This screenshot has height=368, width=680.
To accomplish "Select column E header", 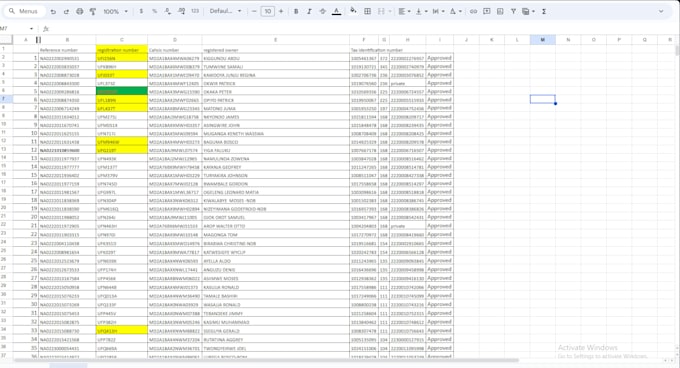I will [275, 40].
